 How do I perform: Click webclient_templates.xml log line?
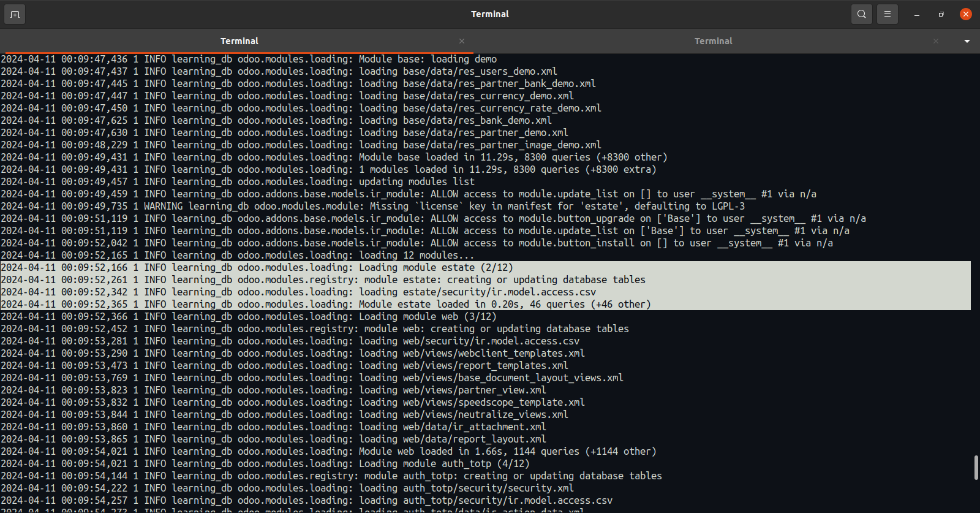click(293, 354)
